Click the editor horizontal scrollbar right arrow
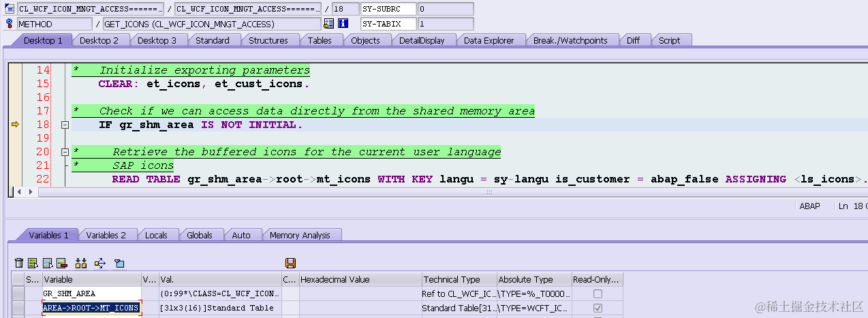The height and width of the screenshot is (318, 868). (30, 192)
